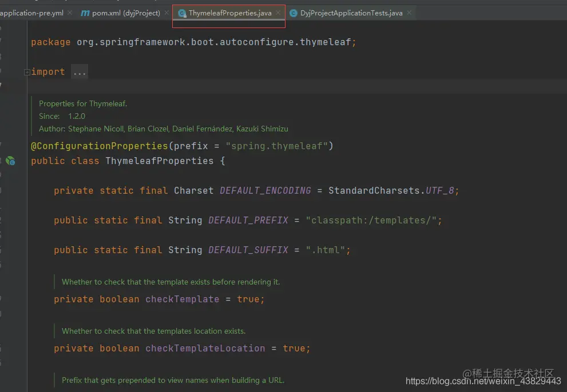Open the pom.xml (dyjProject) tab
This screenshot has height=392, width=567.
click(x=126, y=13)
